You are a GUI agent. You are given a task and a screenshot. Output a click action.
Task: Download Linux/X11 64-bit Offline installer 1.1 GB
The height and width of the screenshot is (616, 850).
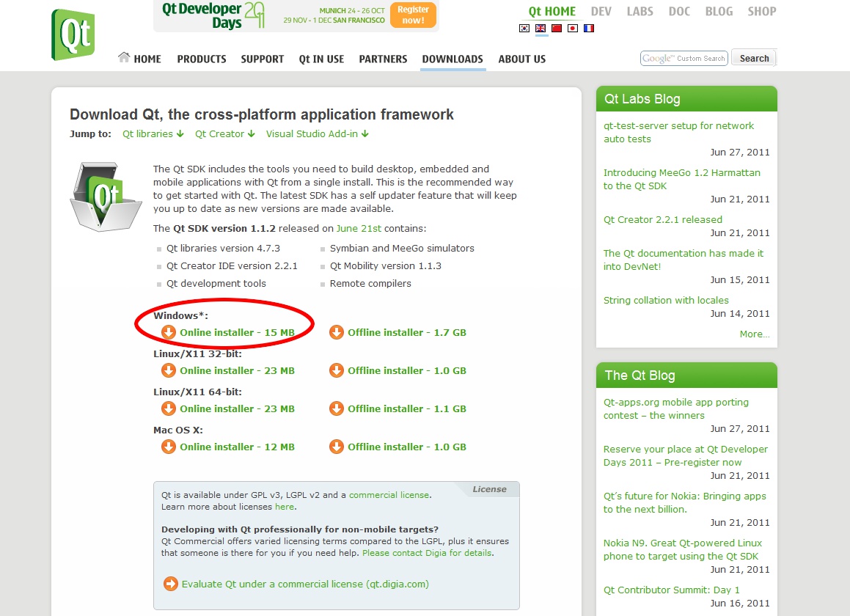pos(406,408)
